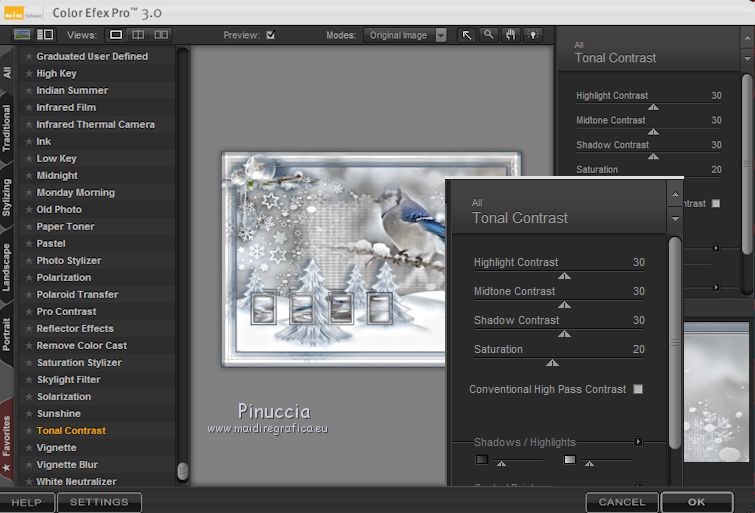Expand the lower small arrow in right panel
Viewport: 755px width, 513px height.
716,287
